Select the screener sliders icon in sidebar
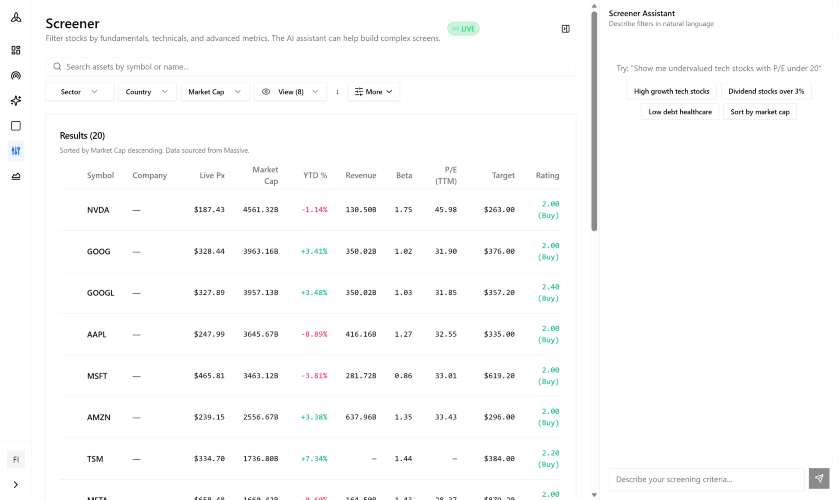839x500 pixels. tap(16, 151)
